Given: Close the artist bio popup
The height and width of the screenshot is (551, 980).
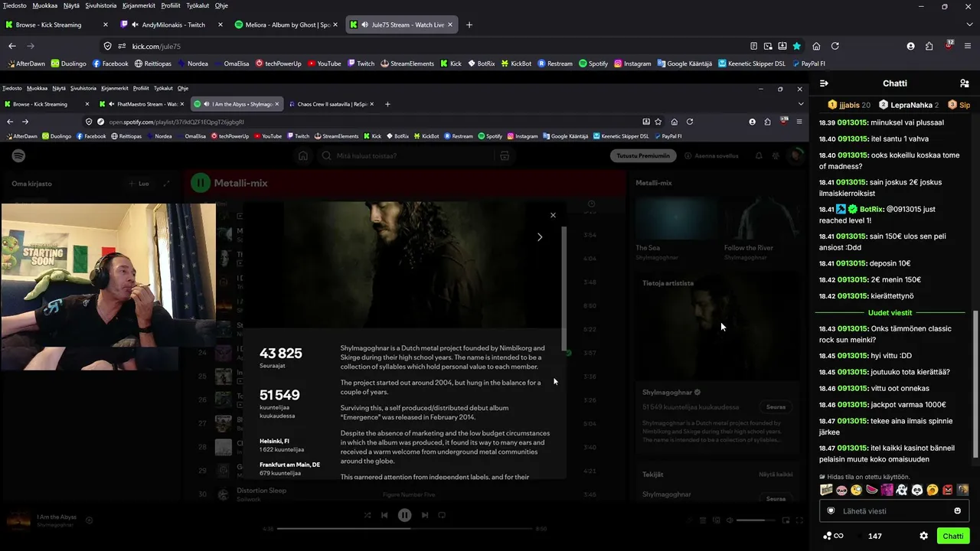Looking at the screenshot, I should point(553,216).
